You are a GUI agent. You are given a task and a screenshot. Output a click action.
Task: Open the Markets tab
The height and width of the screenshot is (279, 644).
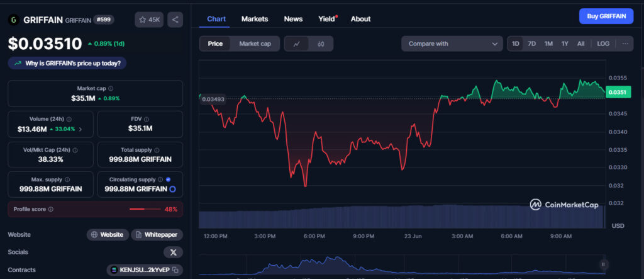(x=255, y=19)
